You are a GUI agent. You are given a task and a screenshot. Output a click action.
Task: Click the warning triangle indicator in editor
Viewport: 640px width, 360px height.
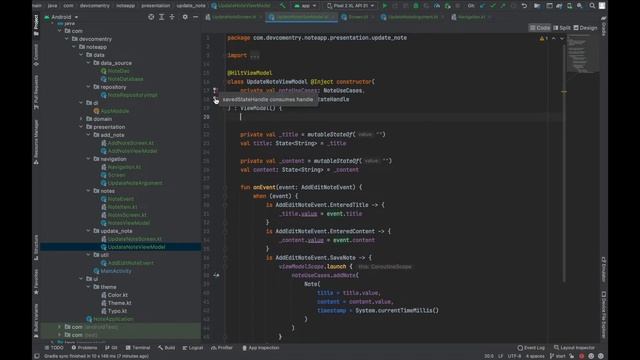(542, 38)
